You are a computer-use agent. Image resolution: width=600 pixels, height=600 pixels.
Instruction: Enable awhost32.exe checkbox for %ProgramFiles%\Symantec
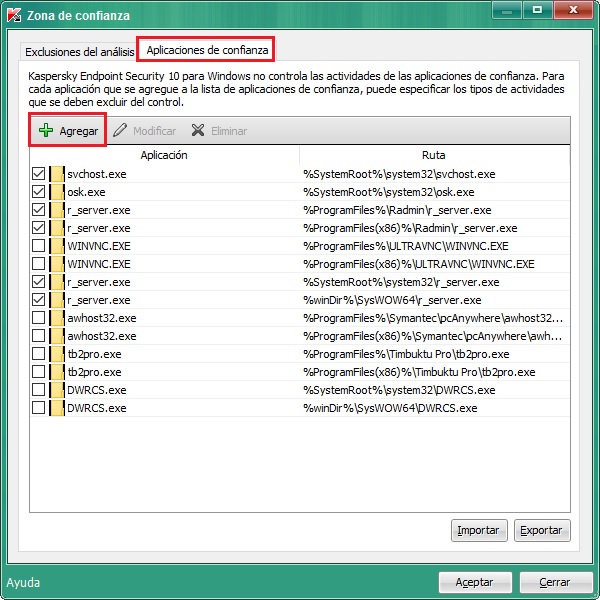39,318
